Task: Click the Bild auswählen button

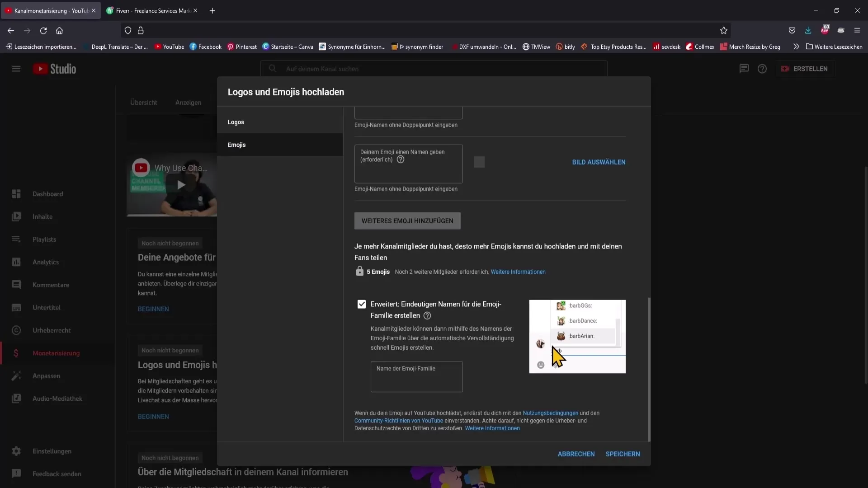Action: (x=599, y=161)
